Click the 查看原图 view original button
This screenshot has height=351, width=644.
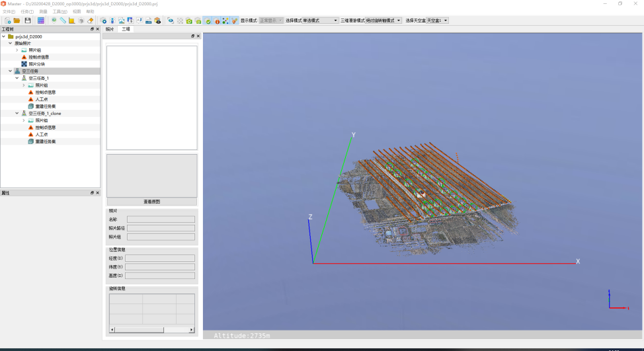click(x=152, y=202)
